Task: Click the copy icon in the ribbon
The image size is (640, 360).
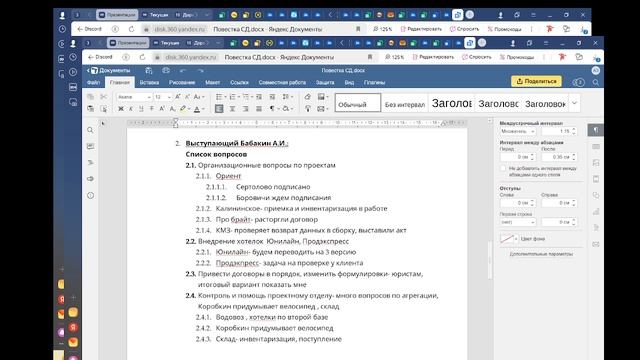Action: (x=91, y=97)
